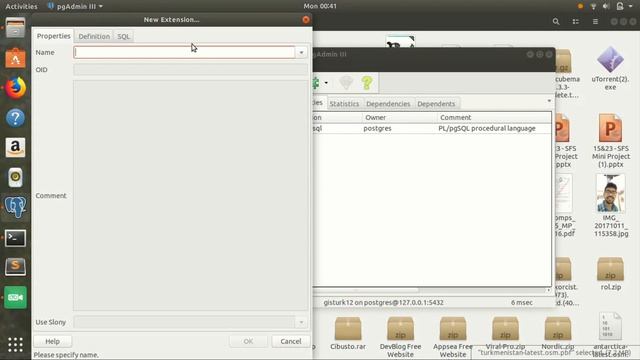Click the clock showing Mon 00:41

320,6
